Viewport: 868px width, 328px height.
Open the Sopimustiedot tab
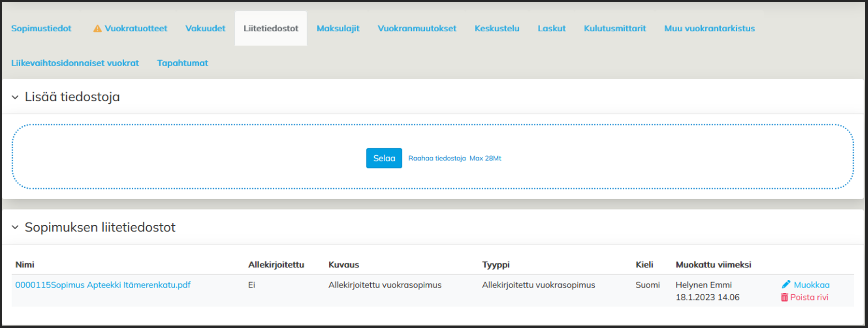(41, 28)
